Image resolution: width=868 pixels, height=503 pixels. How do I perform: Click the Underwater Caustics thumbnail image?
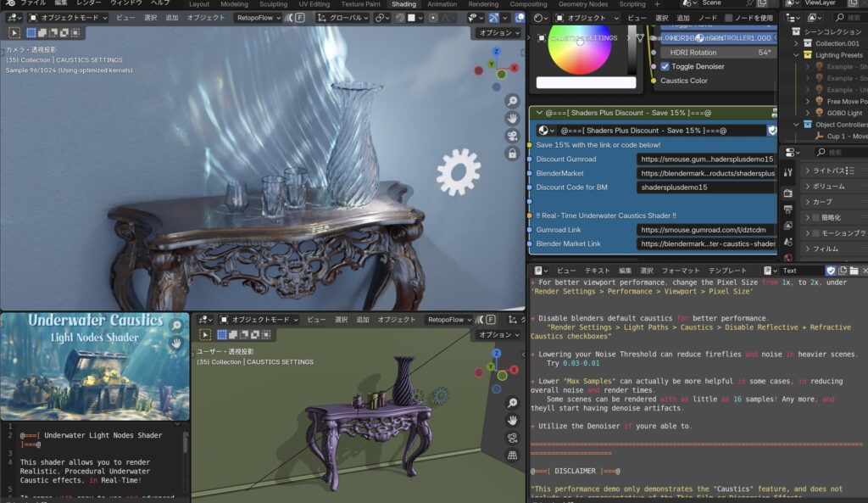click(x=95, y=366)
